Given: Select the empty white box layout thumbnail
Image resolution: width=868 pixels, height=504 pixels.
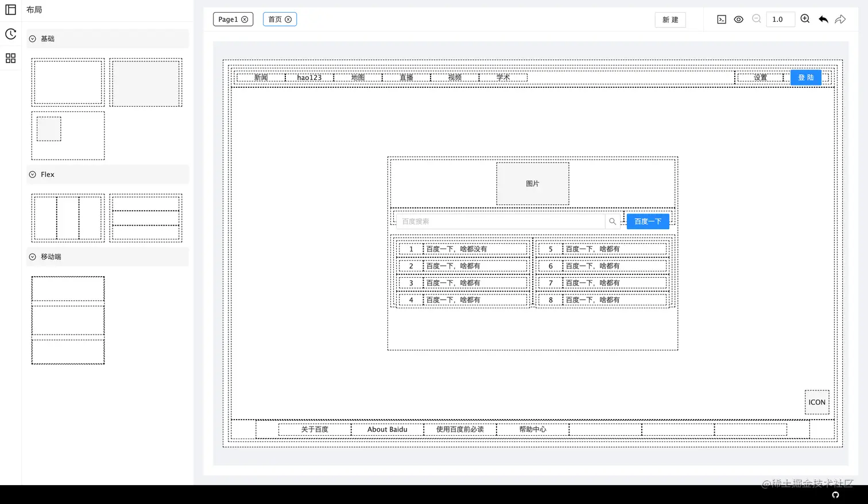Looking at the screenshot, I should (68, 82).
